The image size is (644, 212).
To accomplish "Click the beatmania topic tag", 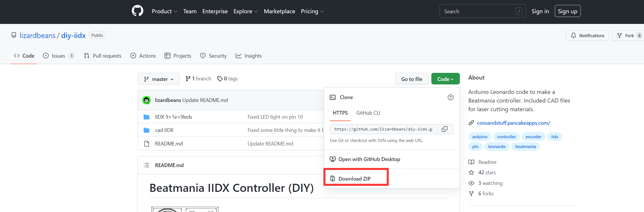I will [x=525, y=147].
